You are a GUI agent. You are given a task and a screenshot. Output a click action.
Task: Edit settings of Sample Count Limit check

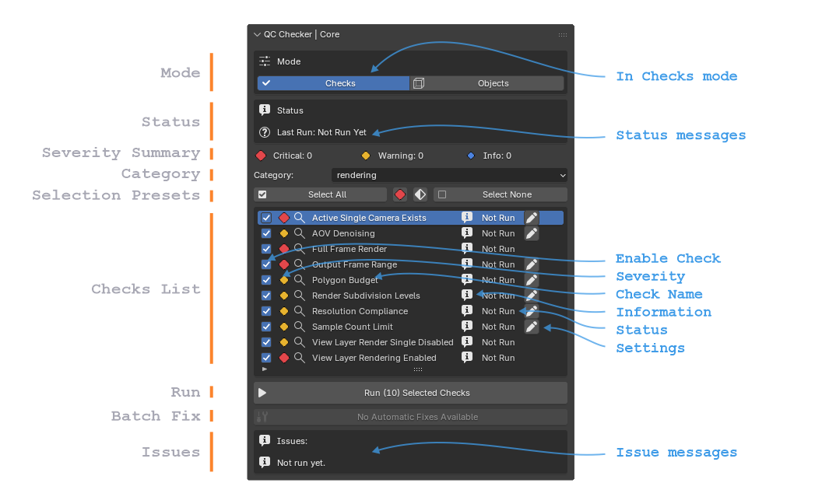coord(532,327)
